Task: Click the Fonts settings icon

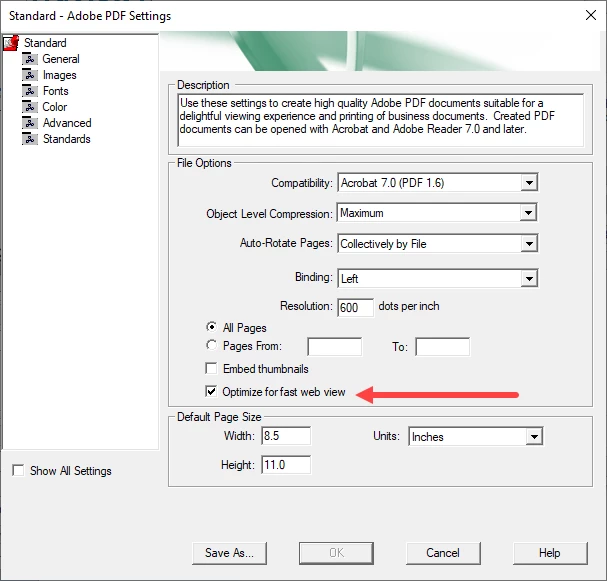Action: [x=30, y=91]
